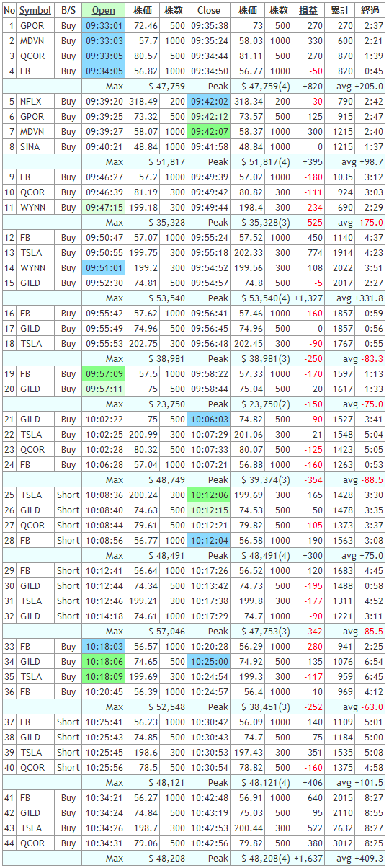Click cumulative total 3012

(343, 843)
